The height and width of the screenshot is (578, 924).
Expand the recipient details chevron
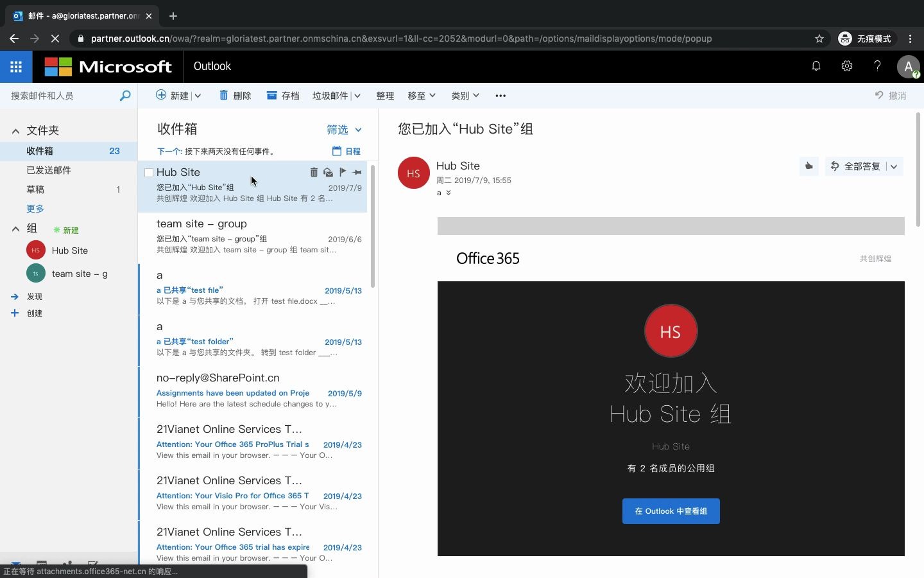tap(449, 193)
